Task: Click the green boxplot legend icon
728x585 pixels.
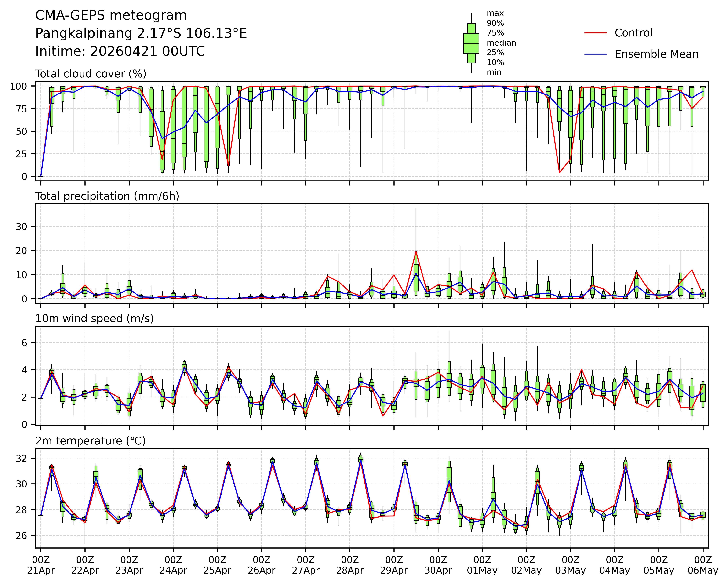Action: click(x=471, y=43)
